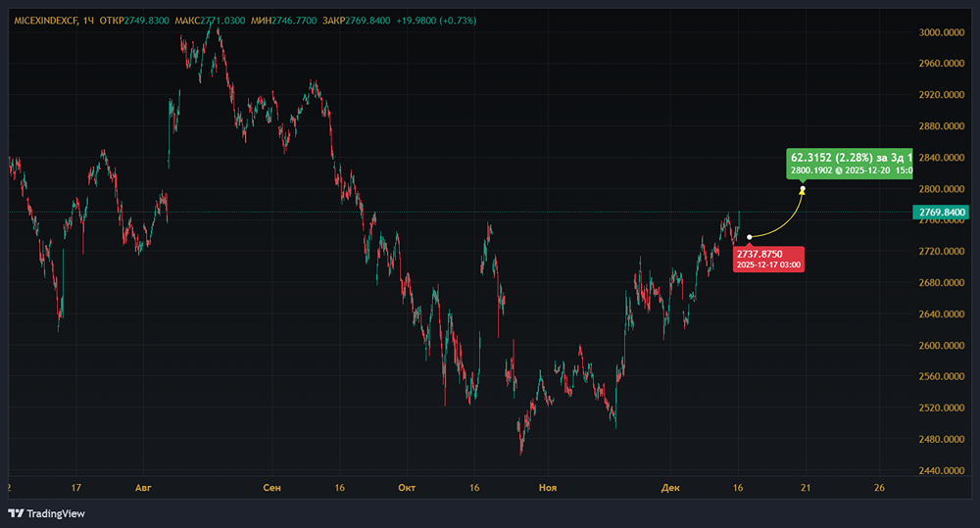This screenshot has height=528, width=980.
Task: Click the green 62.3152 (2.28%) forecast label
Action: click(x=849, y=157)
